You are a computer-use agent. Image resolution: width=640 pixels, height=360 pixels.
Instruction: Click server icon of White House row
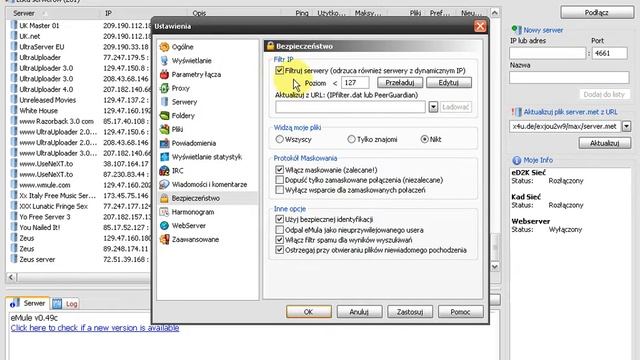(x=14, y=110)
